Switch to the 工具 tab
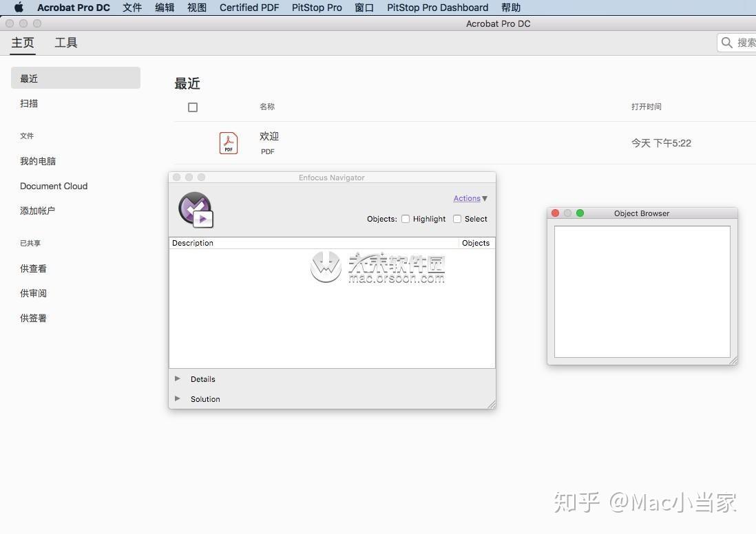756x534 pixels. 65,42
